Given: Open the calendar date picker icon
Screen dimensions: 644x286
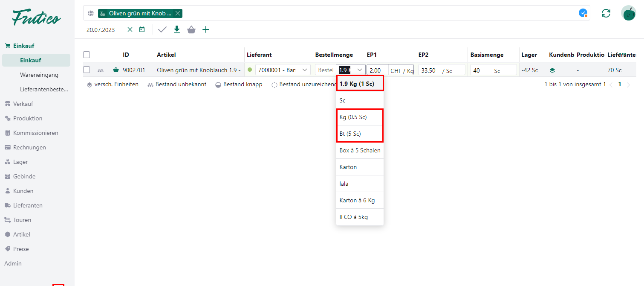Looking at the screenshot, I should [x=142, y=29].
